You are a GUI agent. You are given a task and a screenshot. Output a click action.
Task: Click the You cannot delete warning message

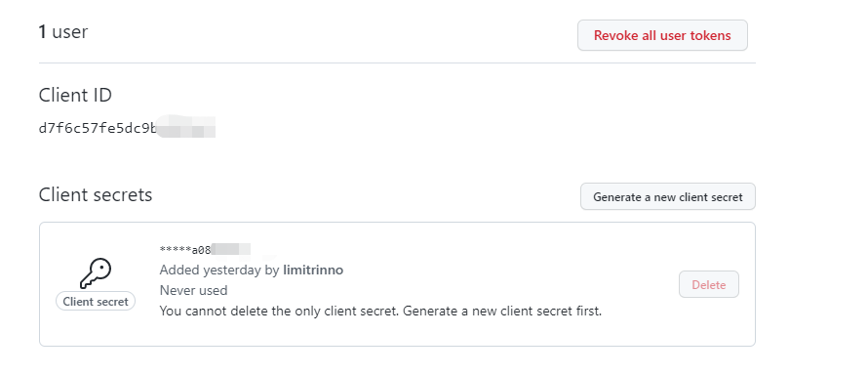pyautogui.click(x=380, y=311)
